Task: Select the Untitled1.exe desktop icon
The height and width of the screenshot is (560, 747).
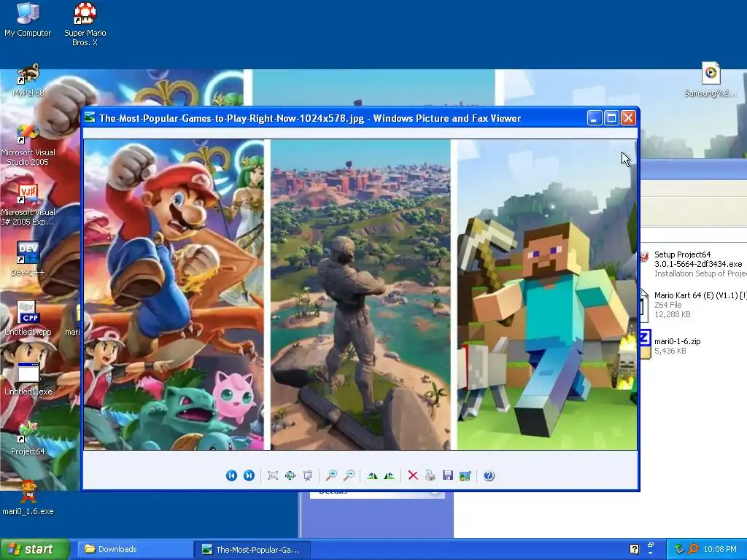Action: pos(28,378)
